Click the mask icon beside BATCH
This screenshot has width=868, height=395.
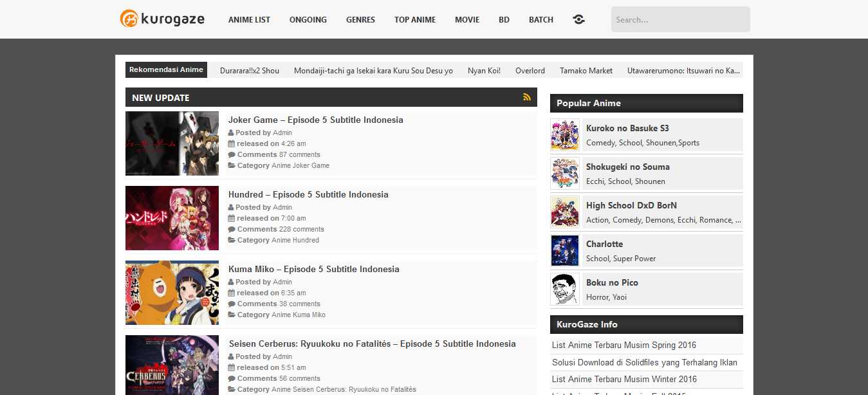click(x=579, y=19)
